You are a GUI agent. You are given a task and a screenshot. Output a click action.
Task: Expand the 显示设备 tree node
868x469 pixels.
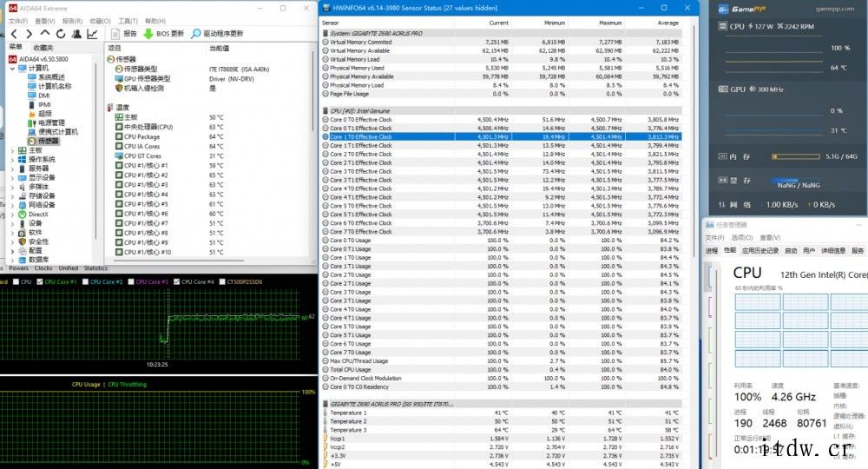tap(13, 178)
